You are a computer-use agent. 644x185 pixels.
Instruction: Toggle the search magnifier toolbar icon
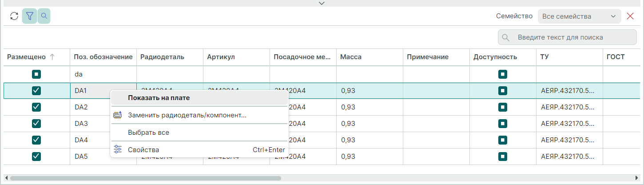[44, 16]
